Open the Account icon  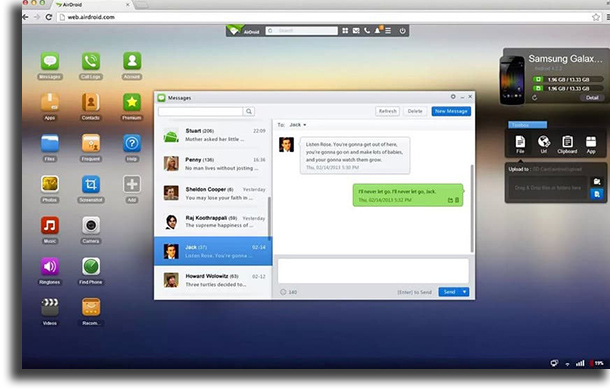[132, 61]
